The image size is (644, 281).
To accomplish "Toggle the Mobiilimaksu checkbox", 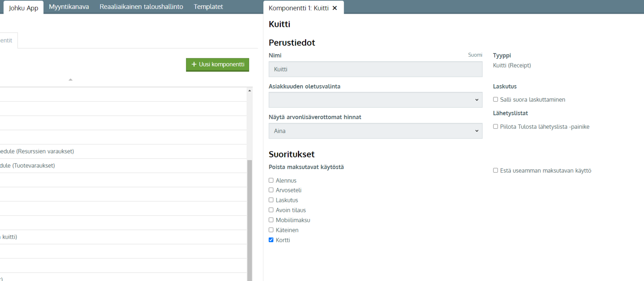I will pyautogui.click(x=271, y=220).
